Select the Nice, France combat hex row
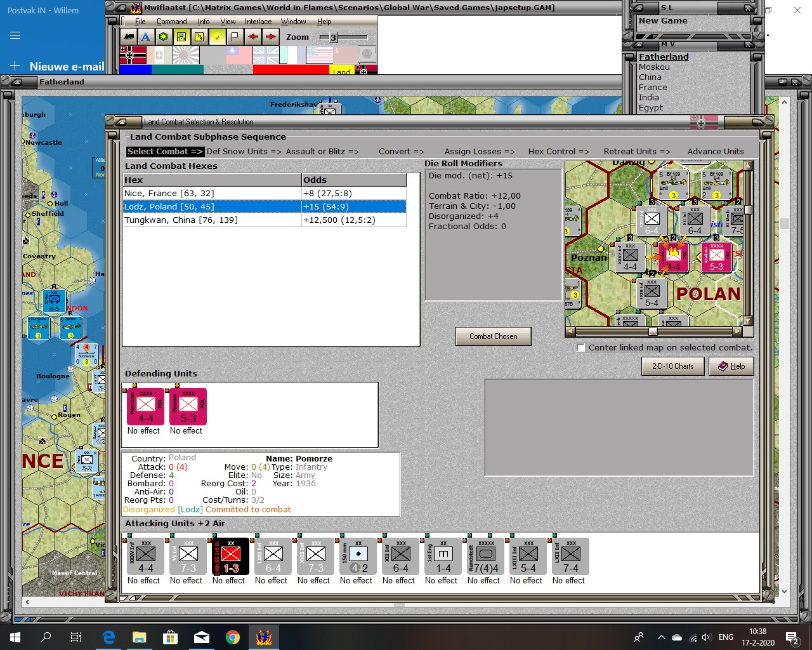Screen dimensions: 812x650 tap(265, 193)
